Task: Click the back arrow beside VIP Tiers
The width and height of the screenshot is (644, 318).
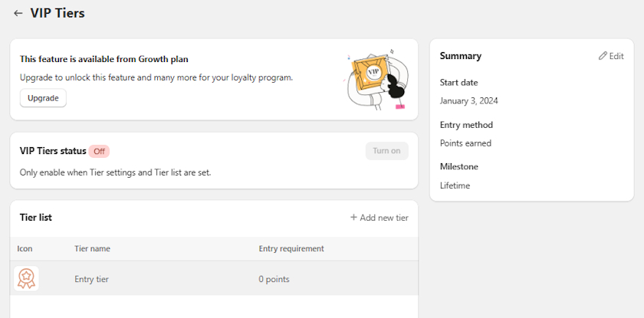Action: pos(18,13)
